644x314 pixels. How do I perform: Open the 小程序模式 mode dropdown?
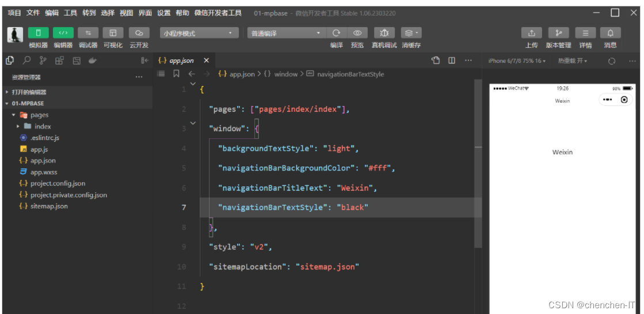click(x=199, y=33)
